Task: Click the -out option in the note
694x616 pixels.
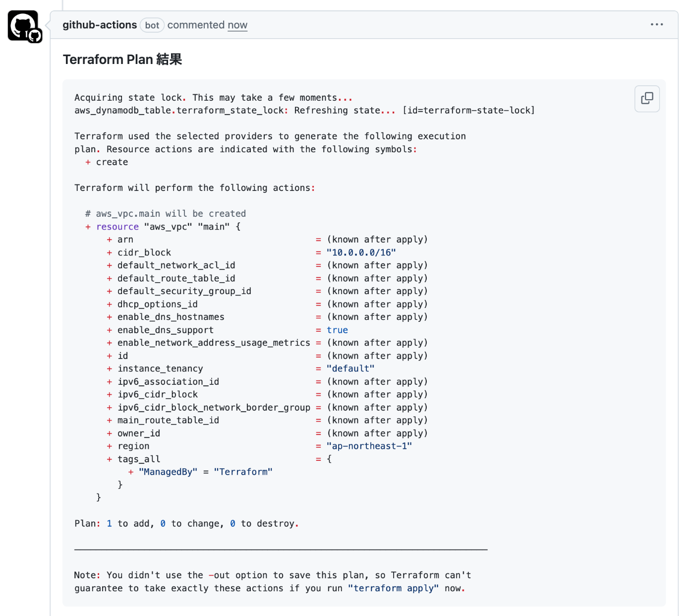Action: pos(219,575)
